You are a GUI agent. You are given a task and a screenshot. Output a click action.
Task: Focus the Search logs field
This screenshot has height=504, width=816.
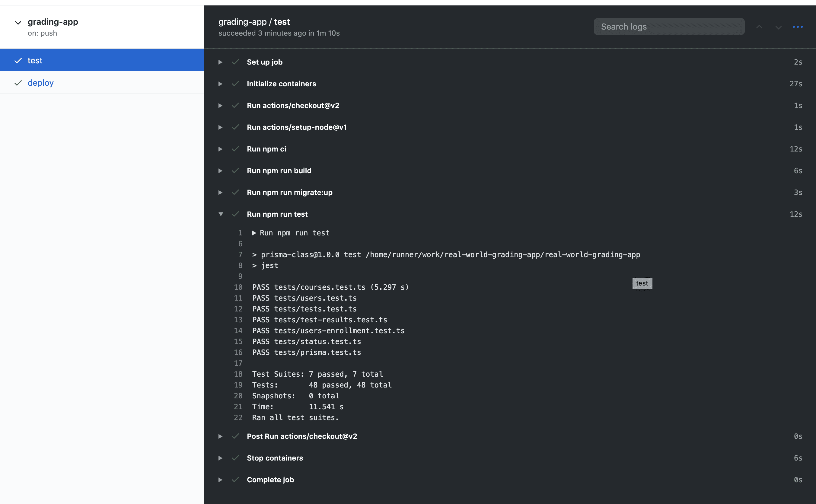[x=669, y=27]
